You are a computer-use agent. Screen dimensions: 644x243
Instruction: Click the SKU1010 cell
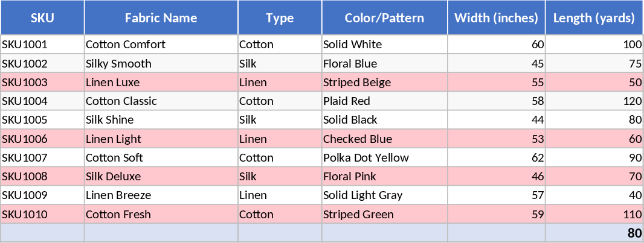click(42, 215)
